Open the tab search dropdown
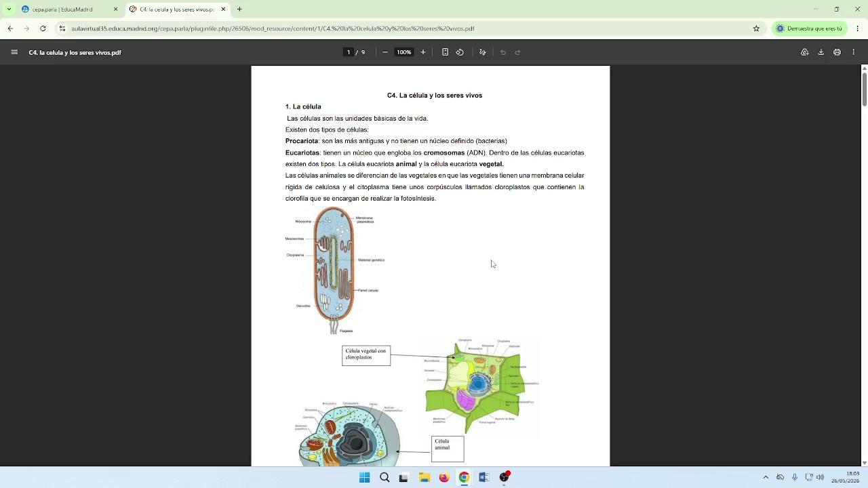Viewport: 868px width, 488px height. (9, 9)
